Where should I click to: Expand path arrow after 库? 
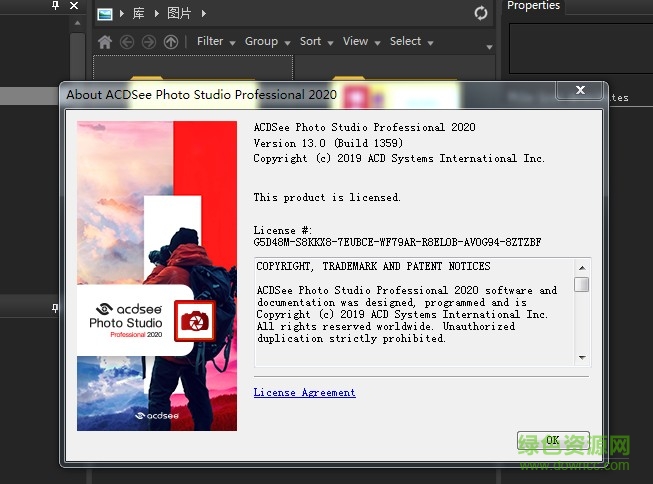click(x=157, y=14)
